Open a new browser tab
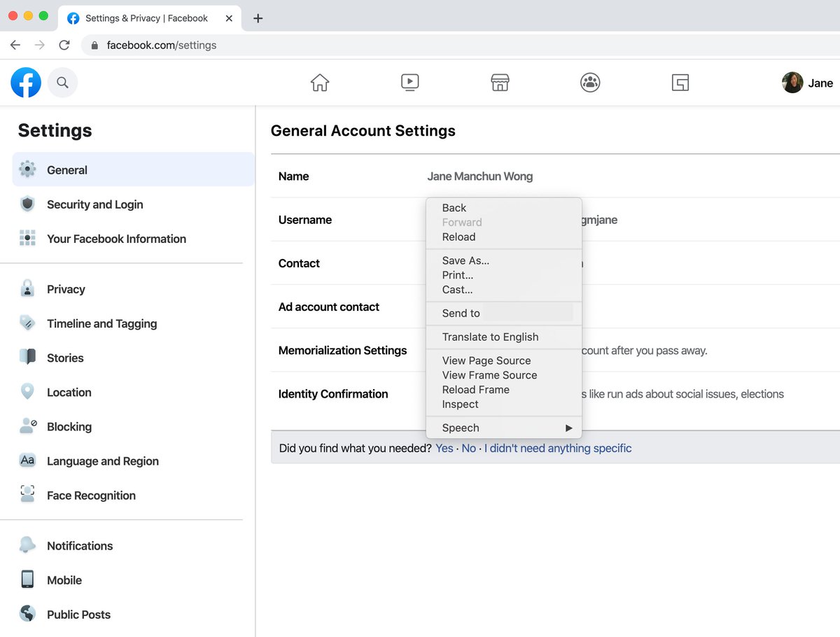This screenshot has height=637, width=840. pos(258,18)
